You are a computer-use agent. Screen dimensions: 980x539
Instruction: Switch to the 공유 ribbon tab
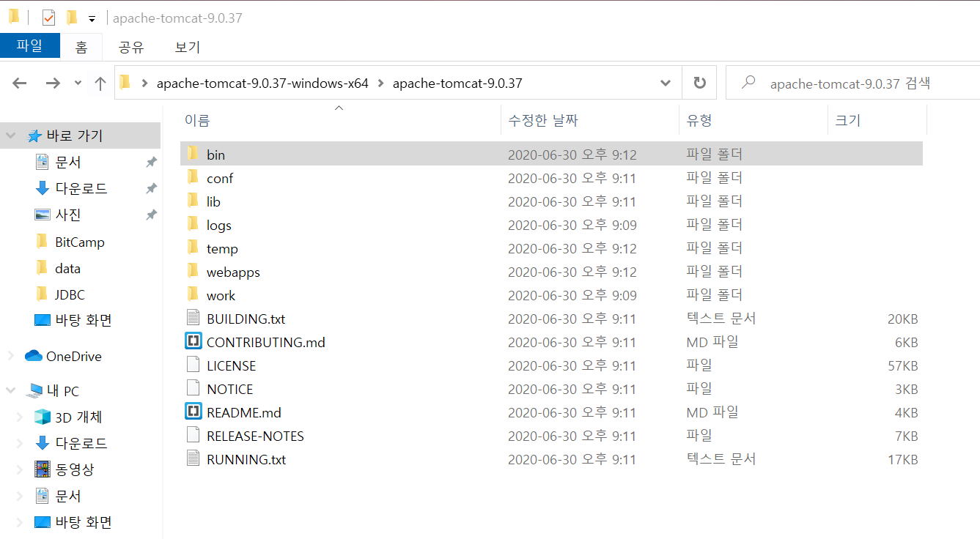(131, 47)
